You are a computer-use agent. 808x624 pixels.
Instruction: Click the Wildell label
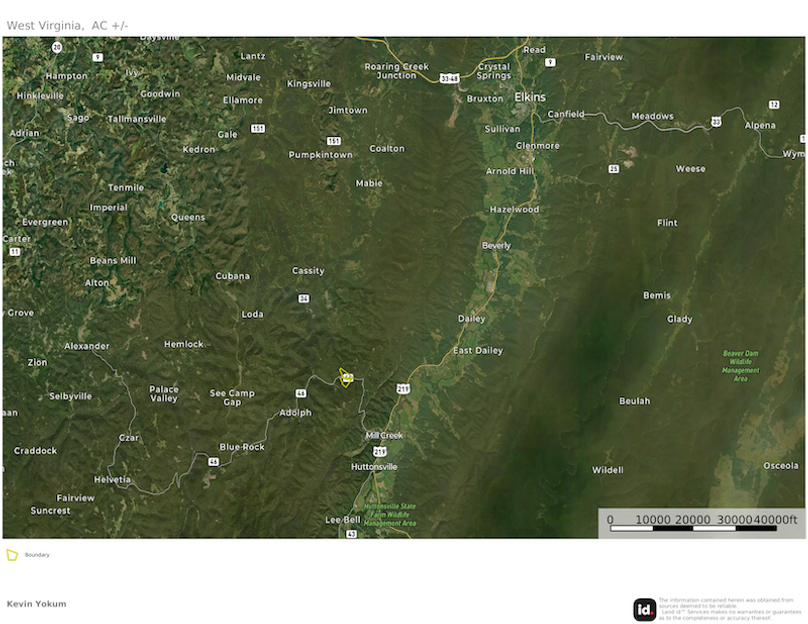[x=608, y=470]
